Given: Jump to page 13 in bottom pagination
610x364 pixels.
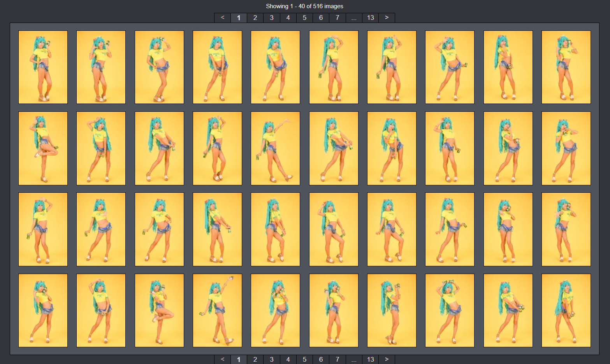Looking at the screenshot, I should [x=370, y=359].
